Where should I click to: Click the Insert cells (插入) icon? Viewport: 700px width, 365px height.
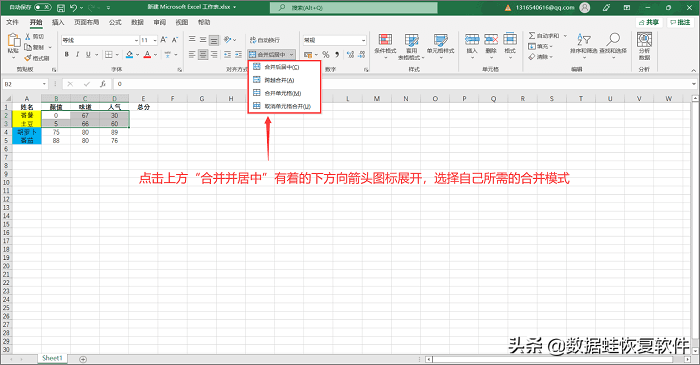[472, 39]
